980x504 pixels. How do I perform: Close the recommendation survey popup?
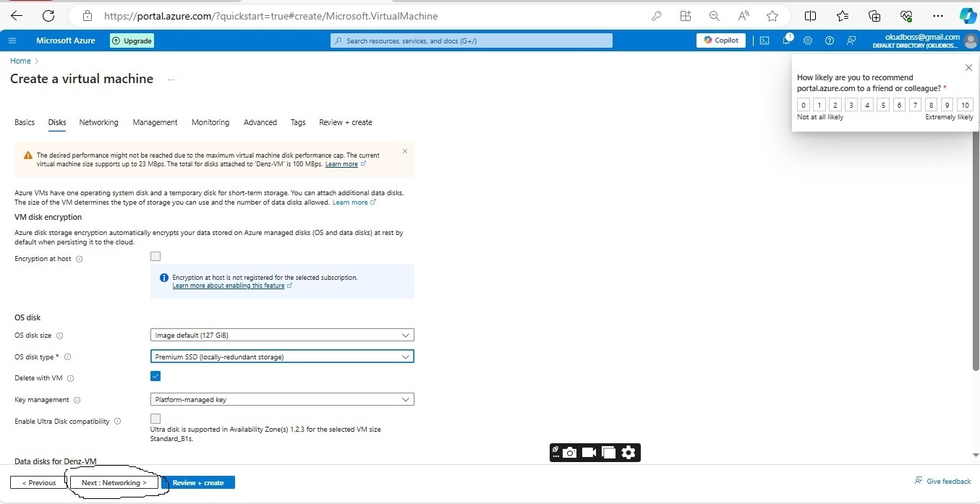(968, 67)
